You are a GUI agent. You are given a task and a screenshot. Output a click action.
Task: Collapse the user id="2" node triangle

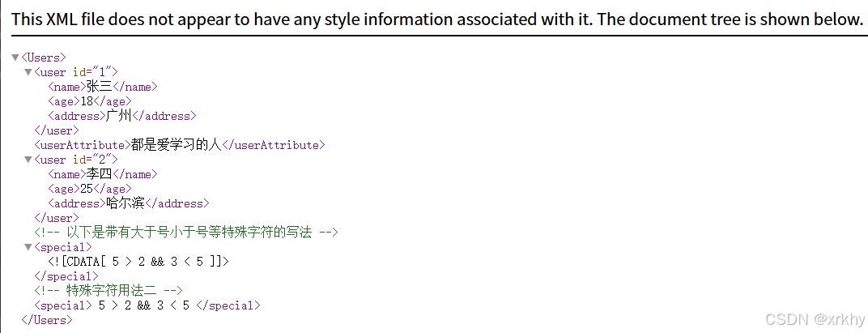(28, 160)
